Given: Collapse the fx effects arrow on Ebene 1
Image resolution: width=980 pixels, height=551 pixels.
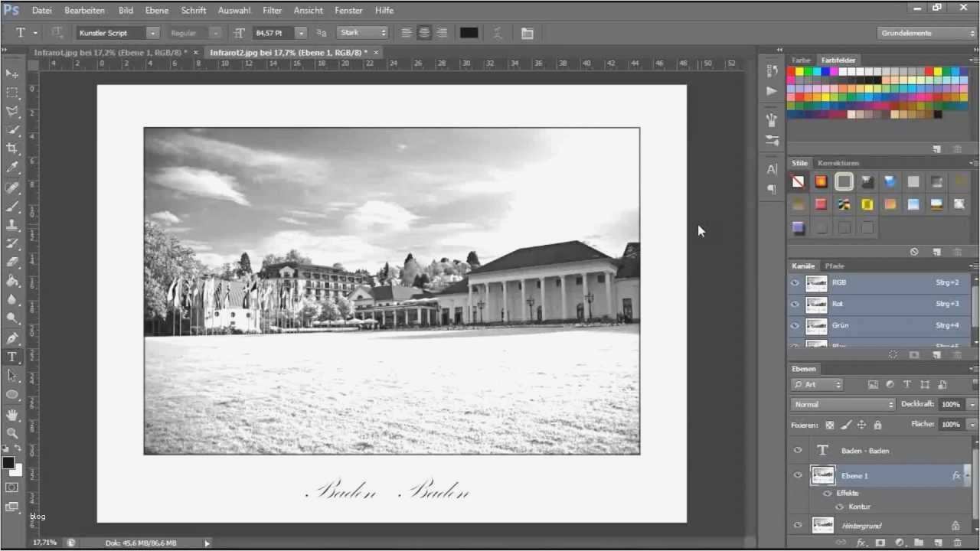Looking at the screenshot, I should (968, 475).
